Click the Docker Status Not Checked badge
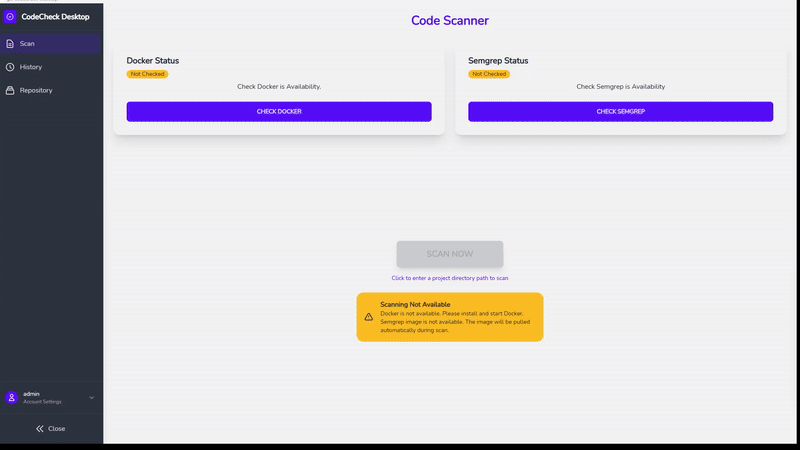Viewport: 800px width, 450px height. [147, 74]
